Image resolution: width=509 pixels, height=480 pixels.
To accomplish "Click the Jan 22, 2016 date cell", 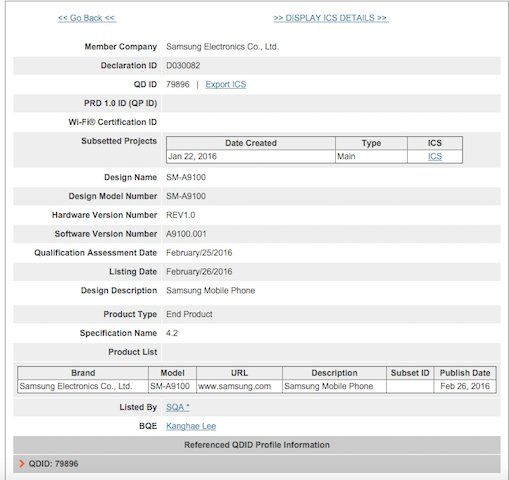I will coord(251,156).
